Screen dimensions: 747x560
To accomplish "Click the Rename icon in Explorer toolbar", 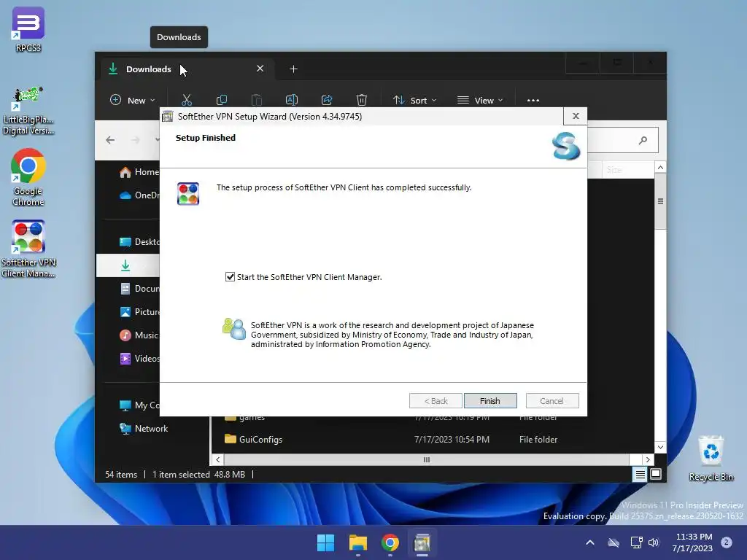I will coord(292,100).
